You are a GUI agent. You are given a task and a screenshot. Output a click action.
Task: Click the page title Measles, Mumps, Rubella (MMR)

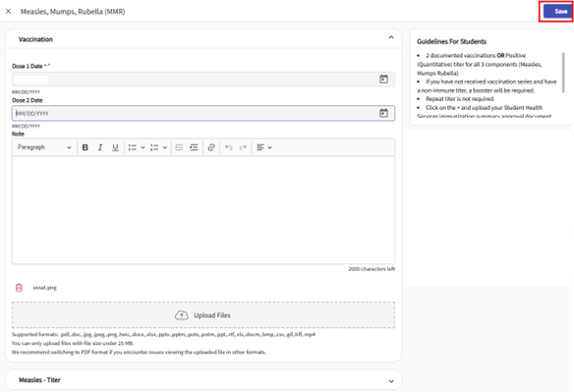point(73,12)
